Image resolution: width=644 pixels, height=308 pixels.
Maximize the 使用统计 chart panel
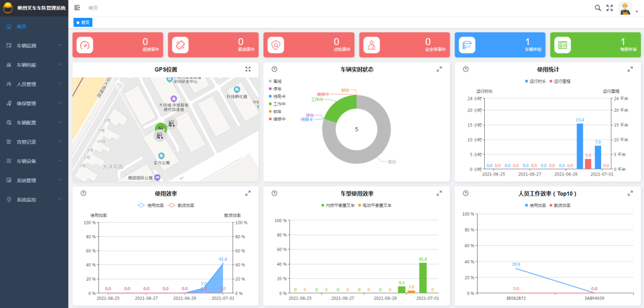coord(630,69)
